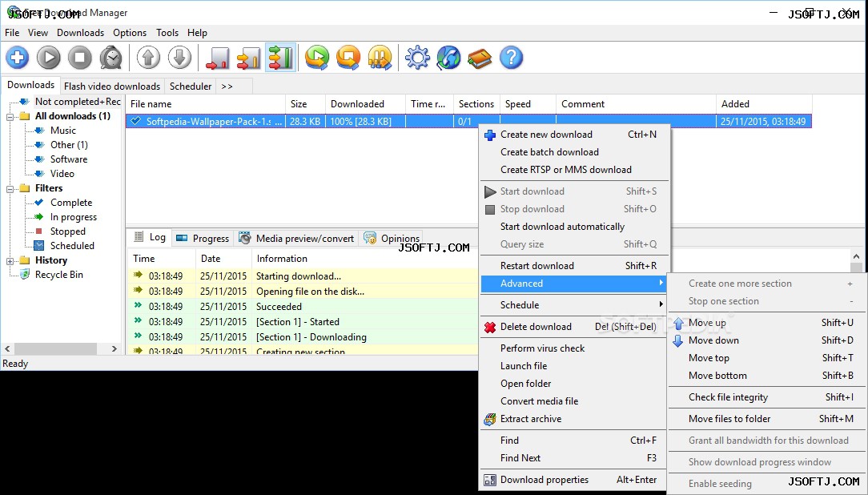Collapse the Filters tree node
Screen dimensions: 868x495
(10, 189)
